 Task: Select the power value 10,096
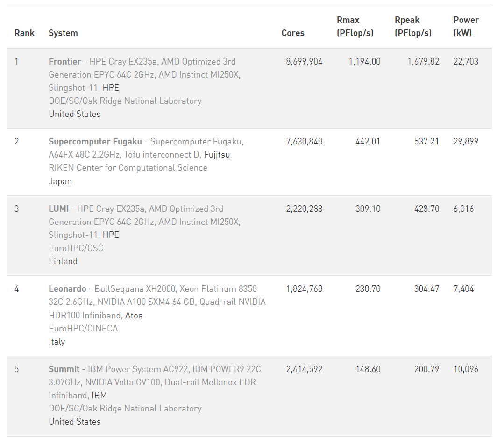coord(466,369)
